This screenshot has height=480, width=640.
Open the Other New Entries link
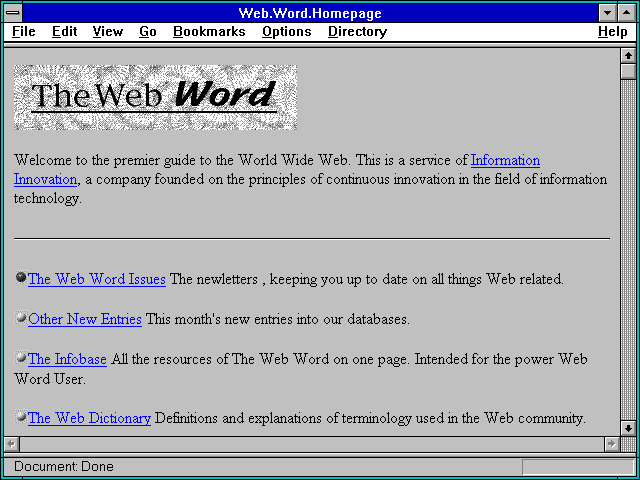85,319
